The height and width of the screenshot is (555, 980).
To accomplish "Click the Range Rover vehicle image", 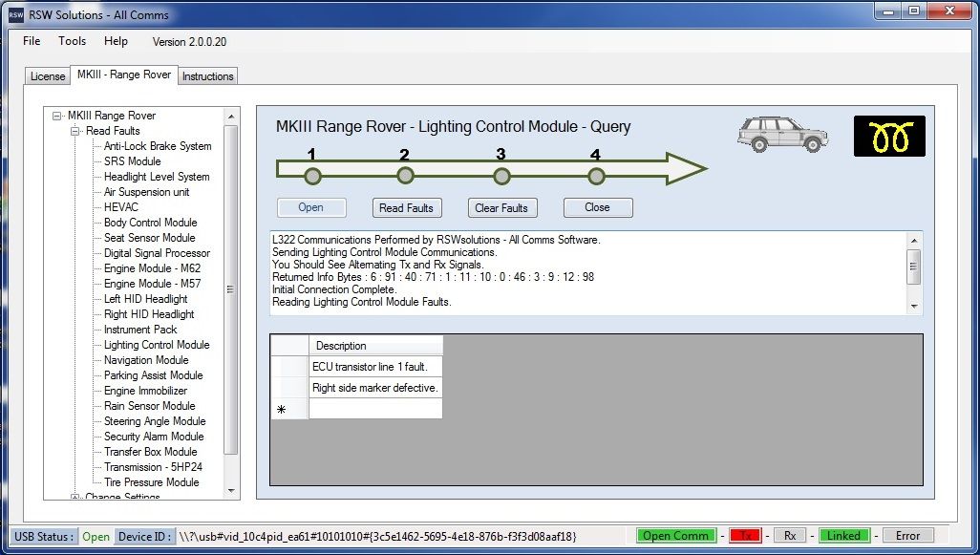I will (x=782, y=135).
